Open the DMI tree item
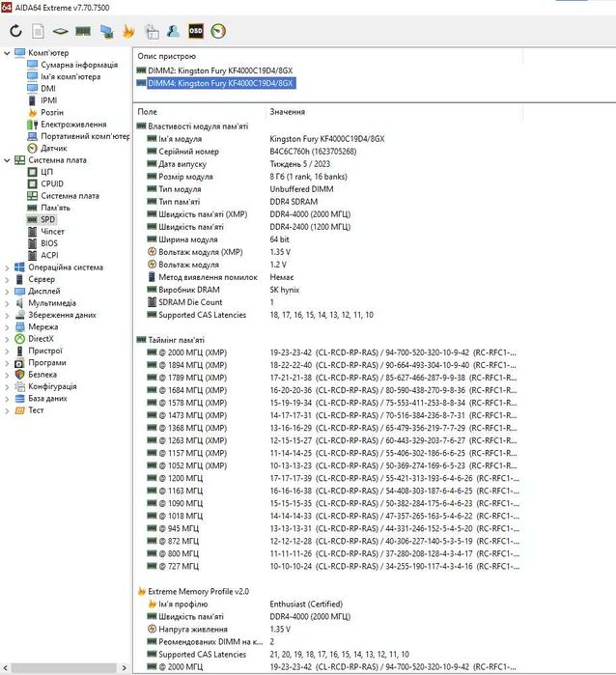616x675 pixels. tap(48, 88)
